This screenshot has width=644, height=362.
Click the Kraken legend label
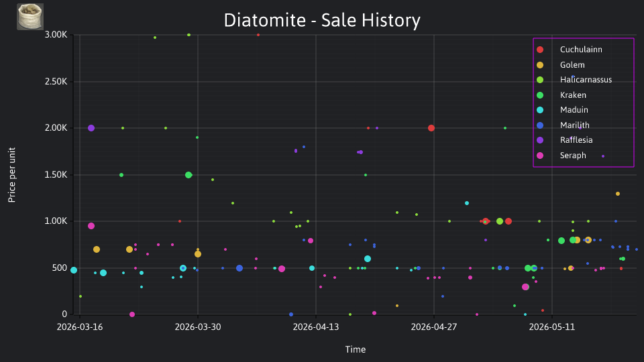pyautogui.click(x=573, y=95)
